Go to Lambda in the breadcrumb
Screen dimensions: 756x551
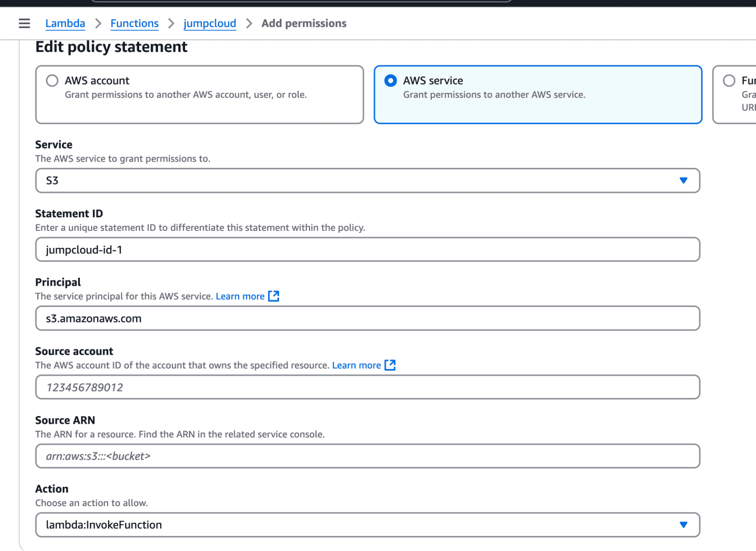point(65,23)
